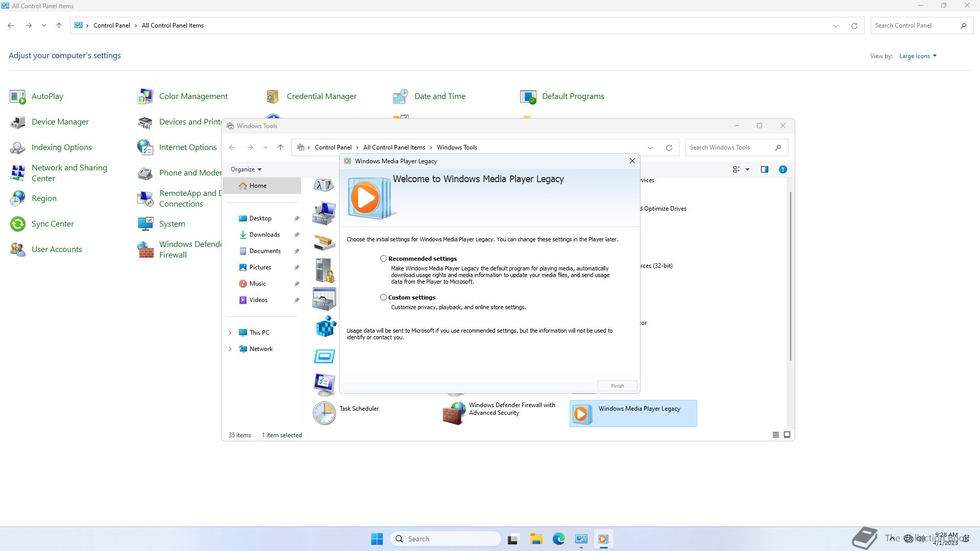Image resolution: width=980 pixels, height=551 pixels.
Task: Open Network and Sharing Center icon
Action: (18, 173)
